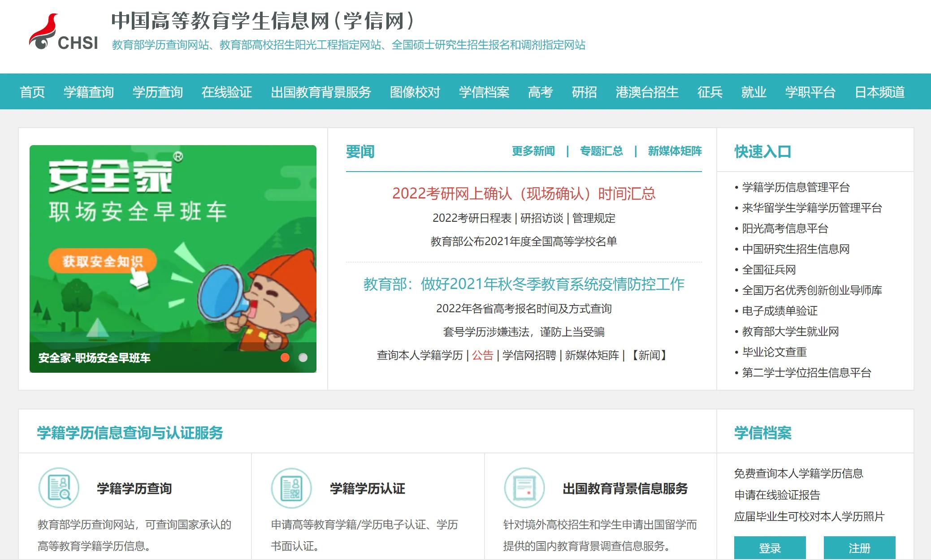Viewport: 931px width, 560px height.
Task: Open the 首页 navigation tab
Action: (x=33, y=92)
